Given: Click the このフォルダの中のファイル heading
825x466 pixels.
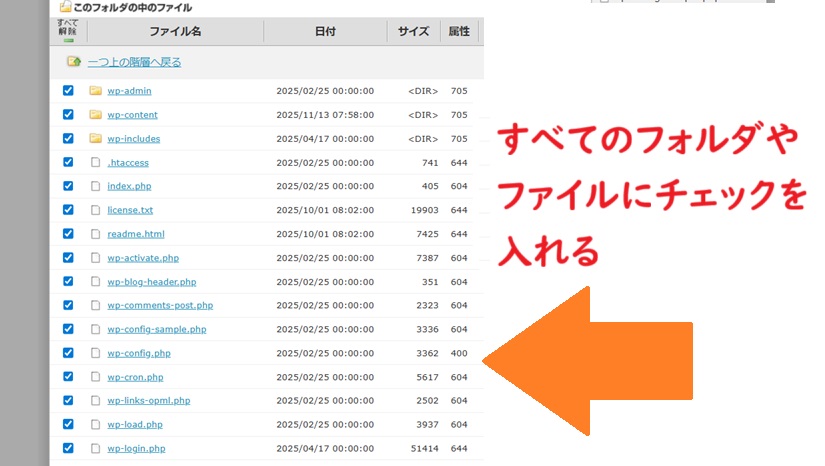Looking at the screenshot, I should (x=133, y=7).
